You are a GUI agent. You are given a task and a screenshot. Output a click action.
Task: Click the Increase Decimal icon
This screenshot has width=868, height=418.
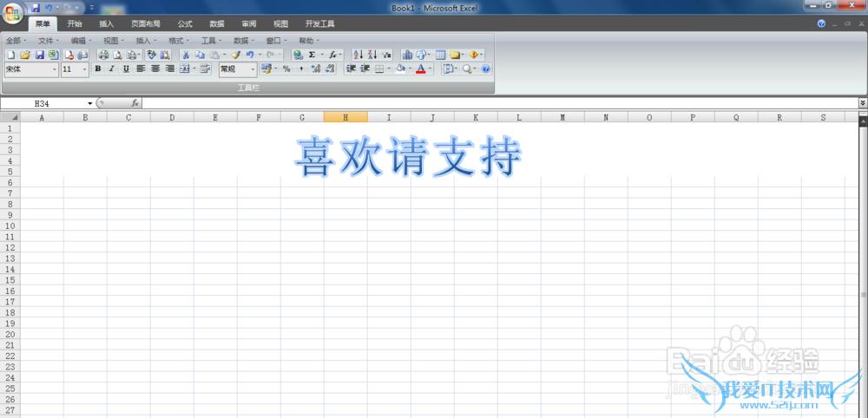pyautogui.click(x=316, y=69)
